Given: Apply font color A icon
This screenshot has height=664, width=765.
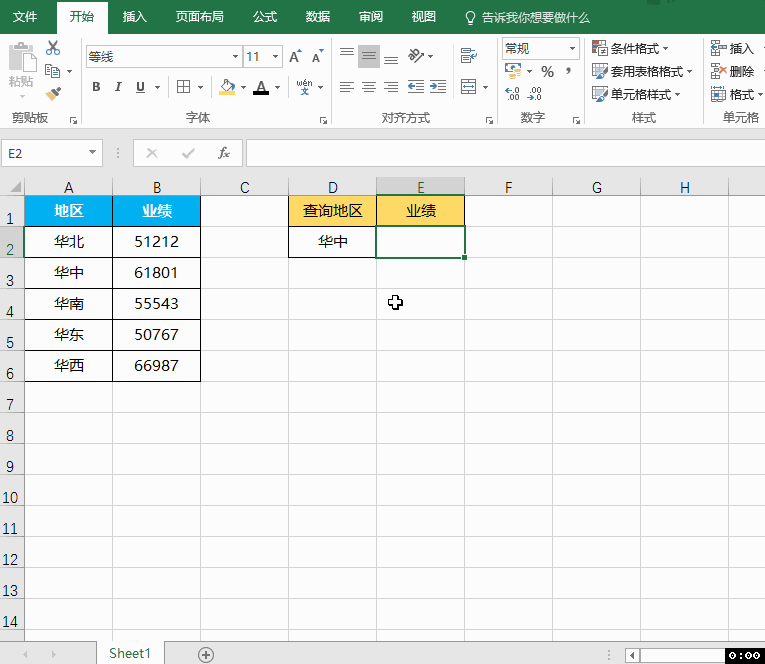Looking at the screenshot, I should click(x=261, y=87).
